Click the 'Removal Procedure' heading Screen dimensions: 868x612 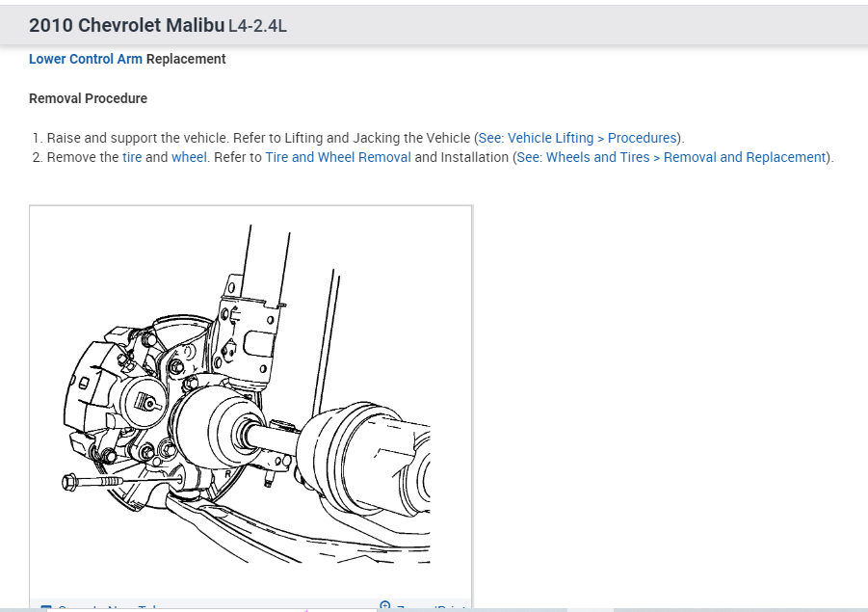[x=88, y=98]
